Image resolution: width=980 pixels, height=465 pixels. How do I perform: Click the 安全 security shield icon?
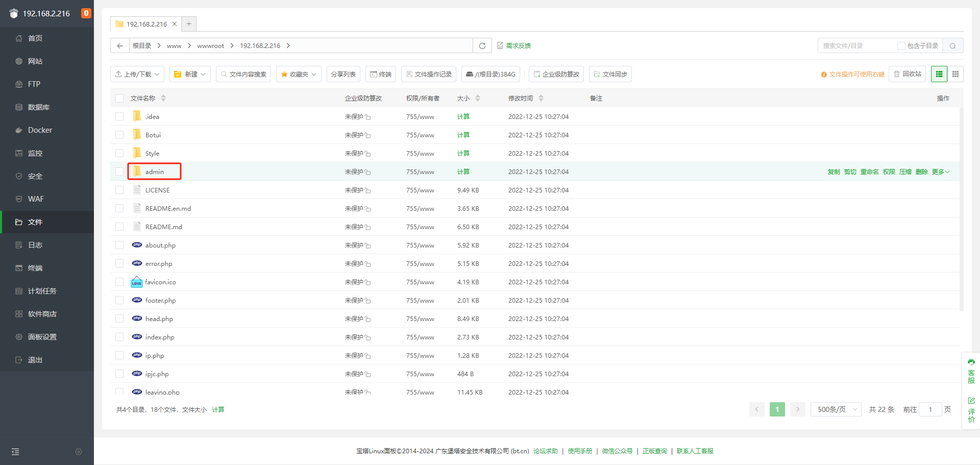[19, 176]
